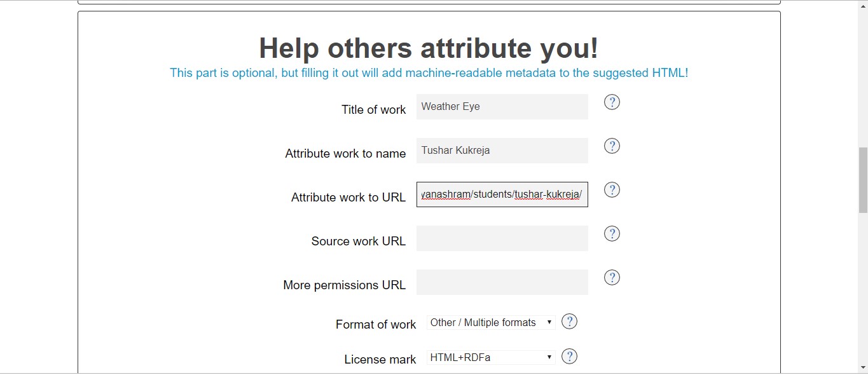Click help icon next to Format of work
This screenshot has width=868, height=375.
(x=570, y=322)
